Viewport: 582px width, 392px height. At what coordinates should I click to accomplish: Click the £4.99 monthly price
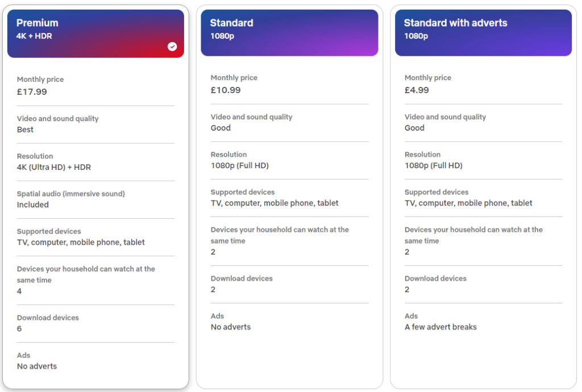tap(417, 90)
